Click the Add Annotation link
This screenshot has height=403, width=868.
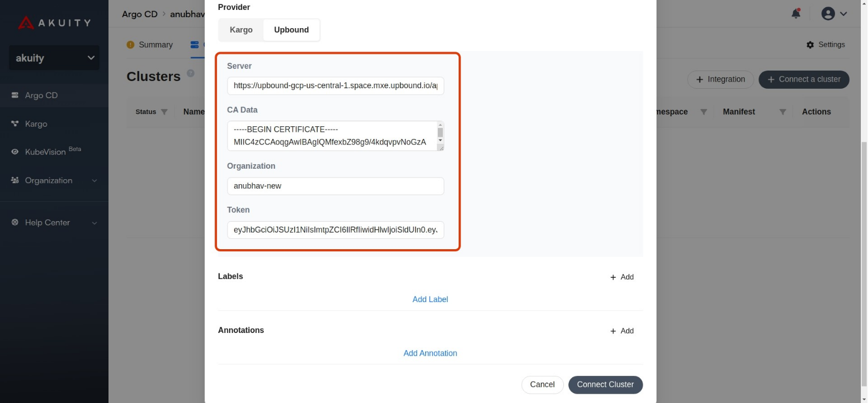click(x=430, y=353)
